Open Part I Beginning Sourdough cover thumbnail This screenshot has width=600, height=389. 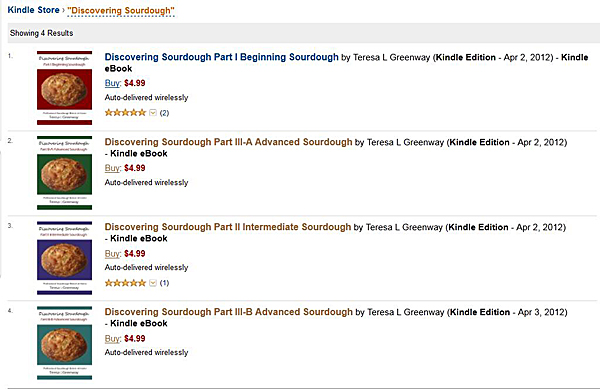(64, 88)
